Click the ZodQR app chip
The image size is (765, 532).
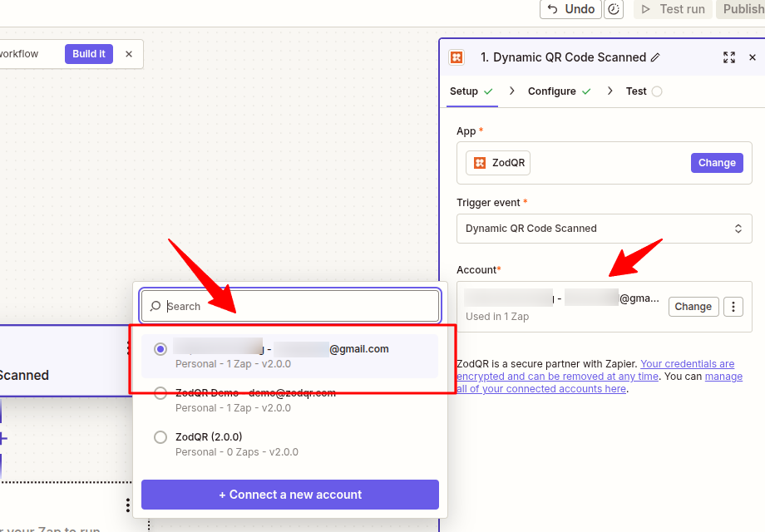tap(497, 163)
